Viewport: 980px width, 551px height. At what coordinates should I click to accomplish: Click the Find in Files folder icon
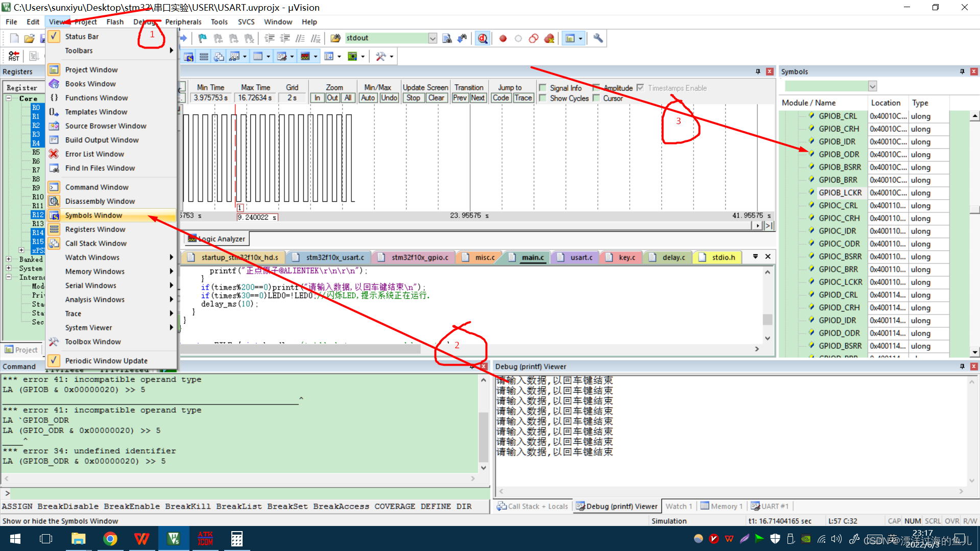[x=336, y=38]
